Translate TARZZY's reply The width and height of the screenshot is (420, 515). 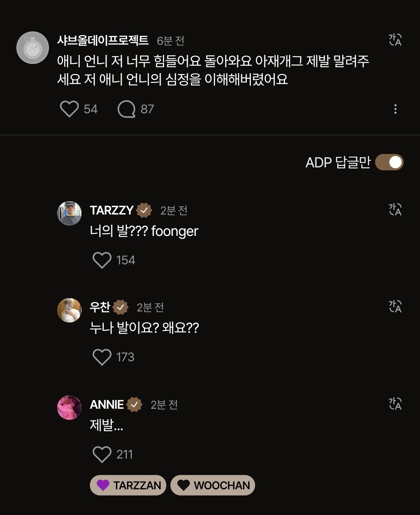coord(395,209)
